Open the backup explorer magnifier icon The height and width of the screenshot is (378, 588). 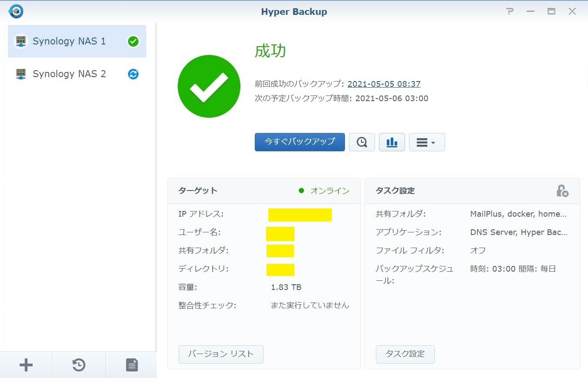click(x=362, y=142)
